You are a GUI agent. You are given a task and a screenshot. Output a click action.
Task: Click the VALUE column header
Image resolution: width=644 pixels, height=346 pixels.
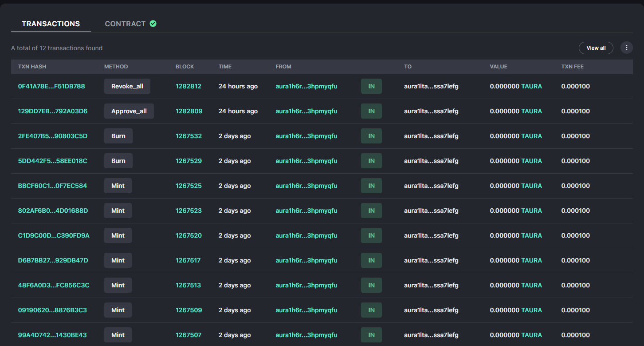(499, 67)
